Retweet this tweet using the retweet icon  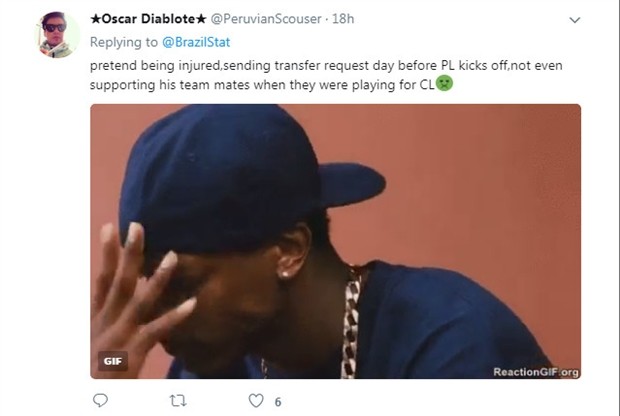179,401
